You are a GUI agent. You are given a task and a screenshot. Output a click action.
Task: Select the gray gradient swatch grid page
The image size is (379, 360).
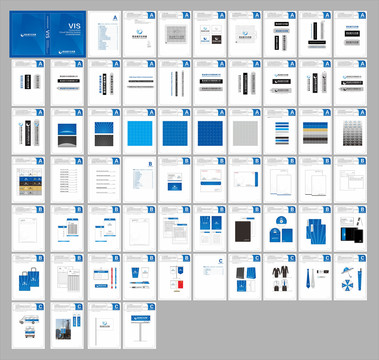[x=350, y=131]
